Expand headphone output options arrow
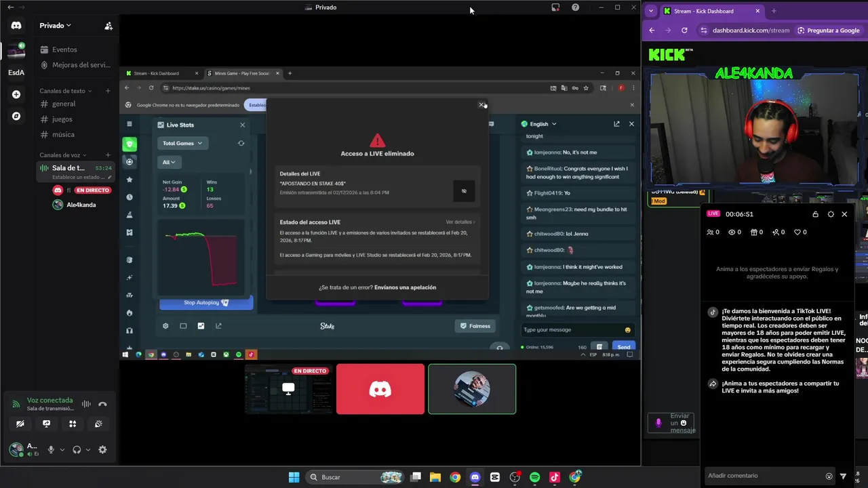The image size is (868, 488). pos(88,450)
